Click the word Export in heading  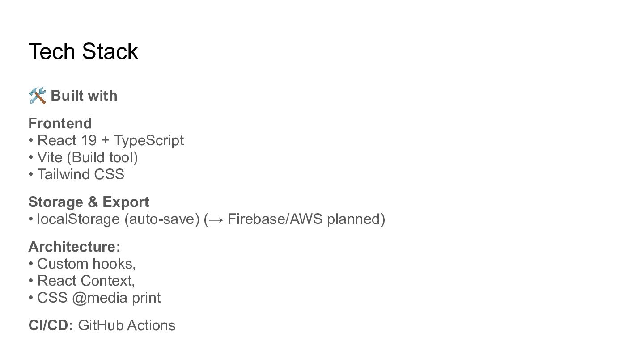tap(126, 202)
